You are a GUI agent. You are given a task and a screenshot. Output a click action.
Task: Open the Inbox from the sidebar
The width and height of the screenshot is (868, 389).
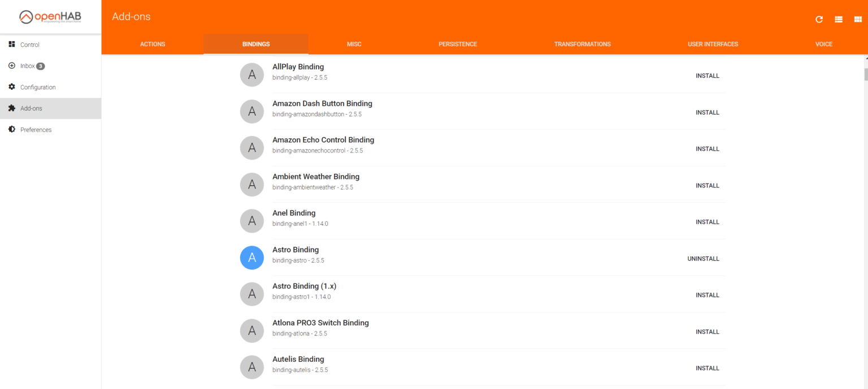pyautogui.click(x=26, y=65)
